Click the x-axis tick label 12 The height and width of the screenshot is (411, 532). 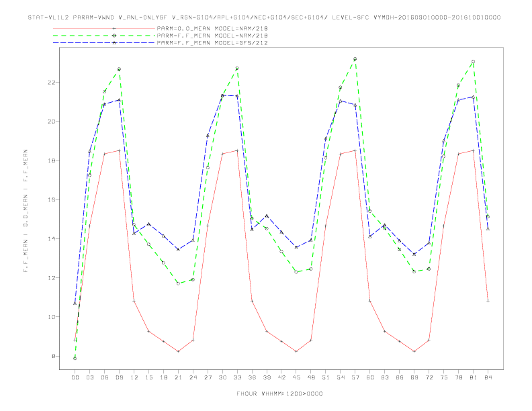pyautogui.click(x=134, y=377)
